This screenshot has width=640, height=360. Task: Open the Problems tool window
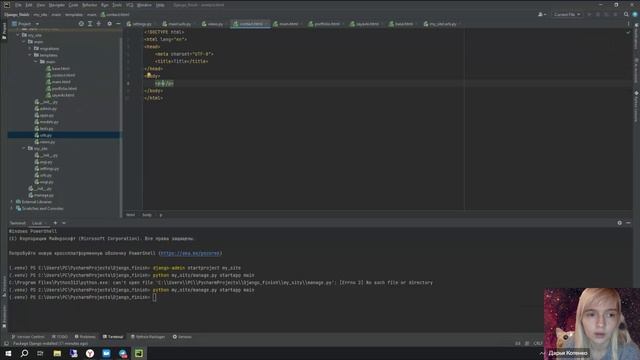tap(85, 337)
